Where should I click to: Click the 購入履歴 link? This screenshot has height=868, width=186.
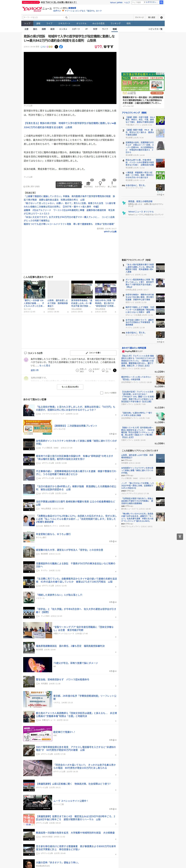pyautogui.click(x=152, y=18)
